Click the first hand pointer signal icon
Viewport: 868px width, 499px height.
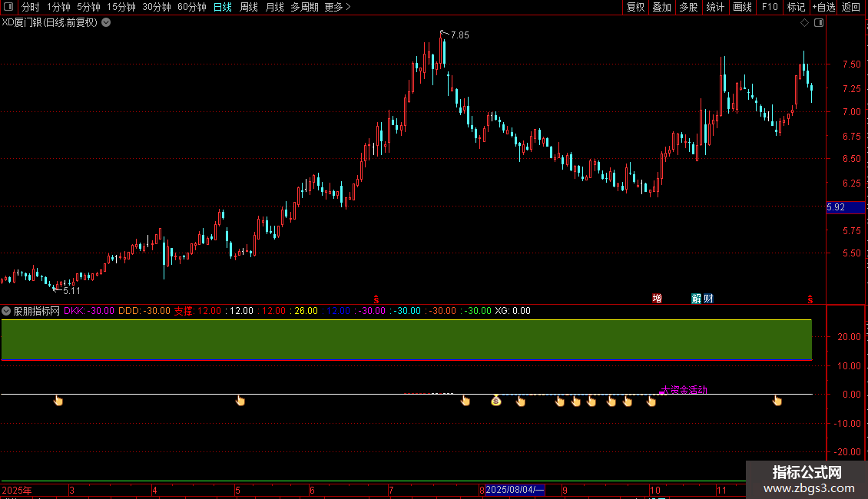tap(58, 400)
